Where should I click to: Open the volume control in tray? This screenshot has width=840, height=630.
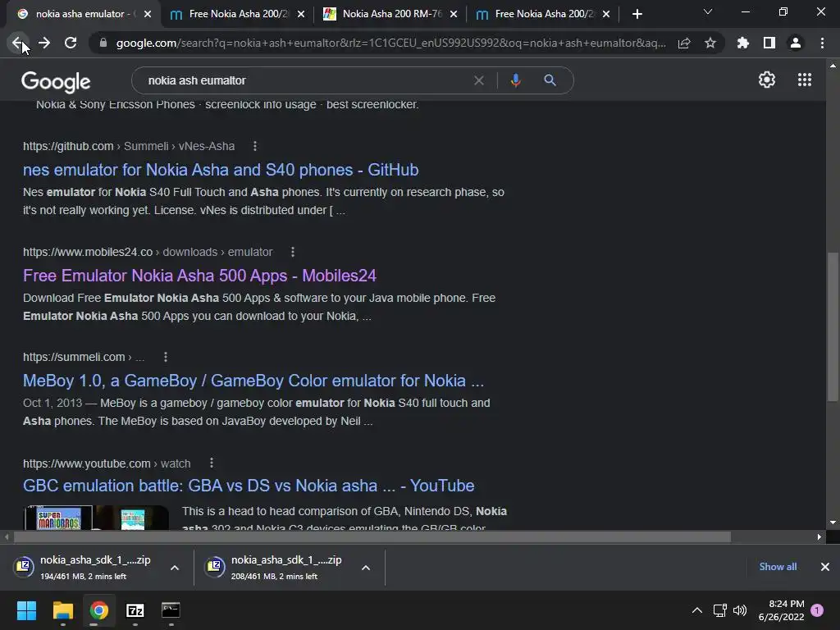pos(740,610)
